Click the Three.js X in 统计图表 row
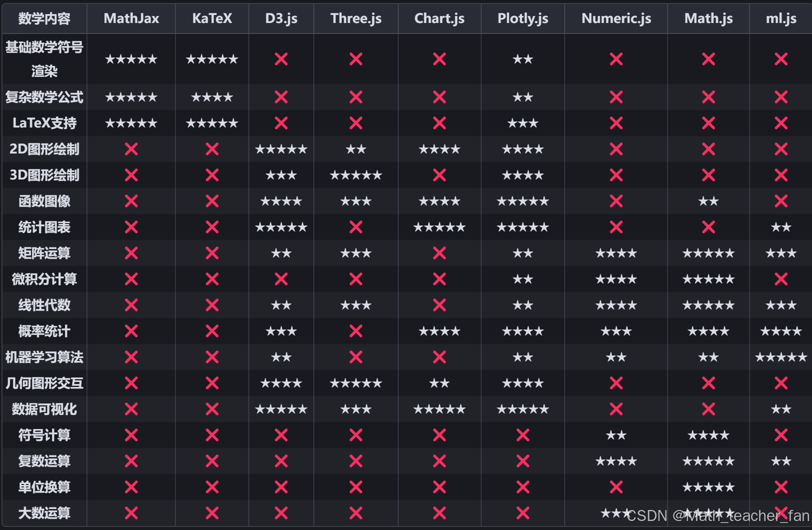Viewport: 812px width, 530px height. point(356,227)
